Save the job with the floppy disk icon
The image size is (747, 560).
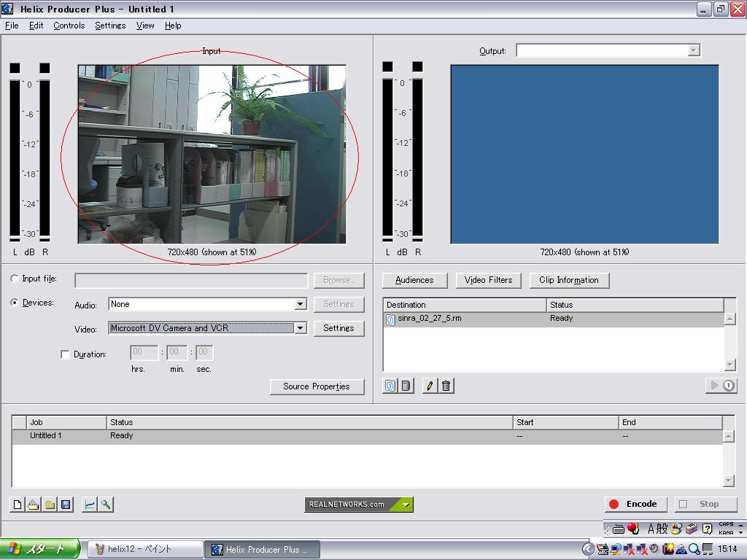click(66, 505)
